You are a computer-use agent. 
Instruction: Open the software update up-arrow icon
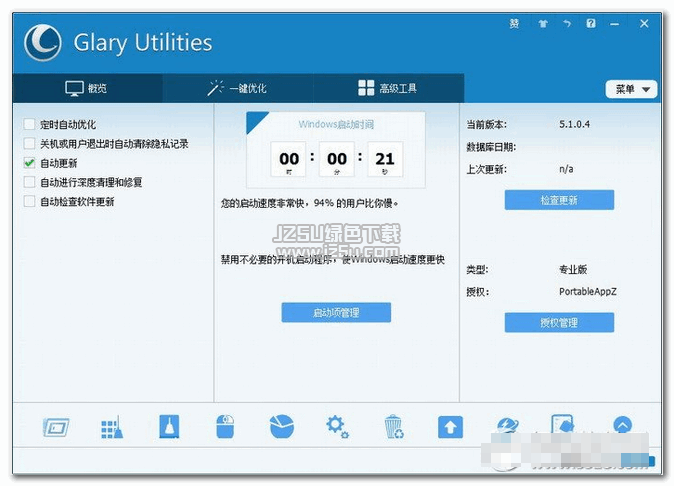[450, 427]
